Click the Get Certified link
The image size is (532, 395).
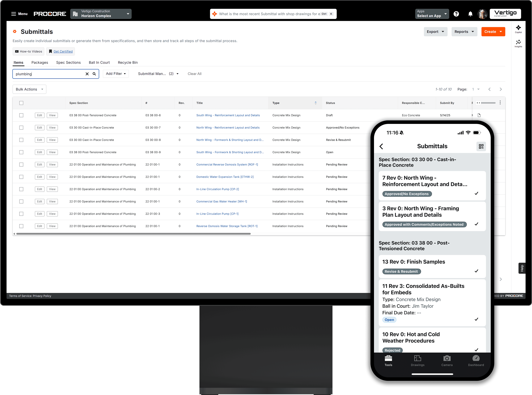pyautogui.click(x=63, y=51)
